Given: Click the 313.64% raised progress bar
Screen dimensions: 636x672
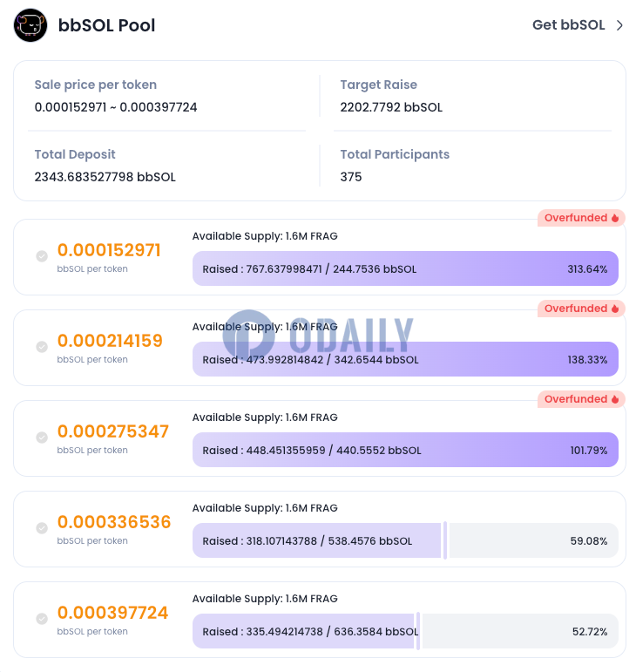Looking at the screenshot, I should click(x=405, y=268).
